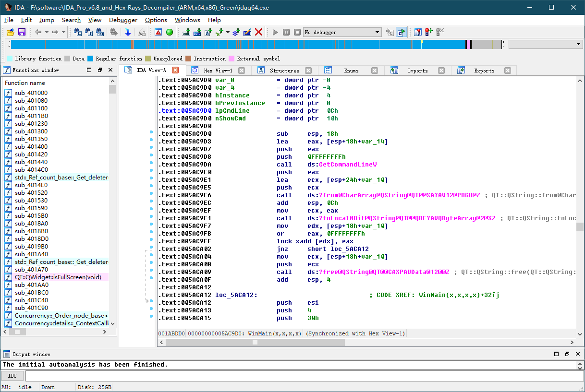Image resolution: width=585 pixels, height=392 pixels.
Task: Click the Save database floppy icon
Action: 22,32
